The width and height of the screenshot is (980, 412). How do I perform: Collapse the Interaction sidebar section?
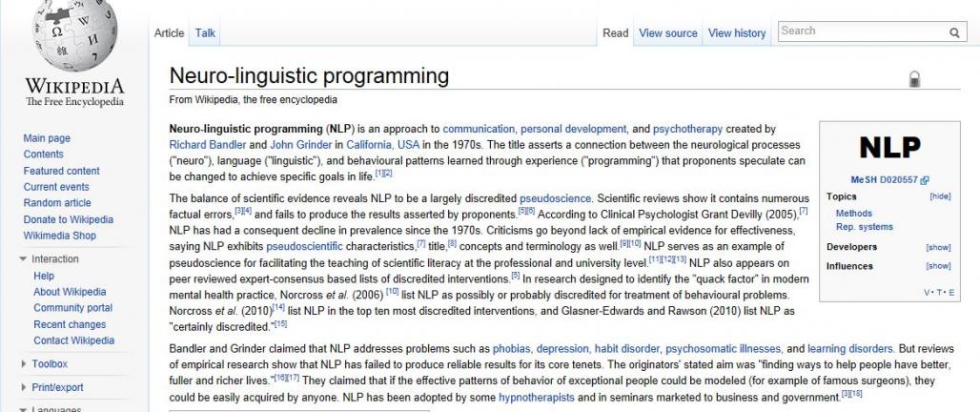tap(24, 259)
